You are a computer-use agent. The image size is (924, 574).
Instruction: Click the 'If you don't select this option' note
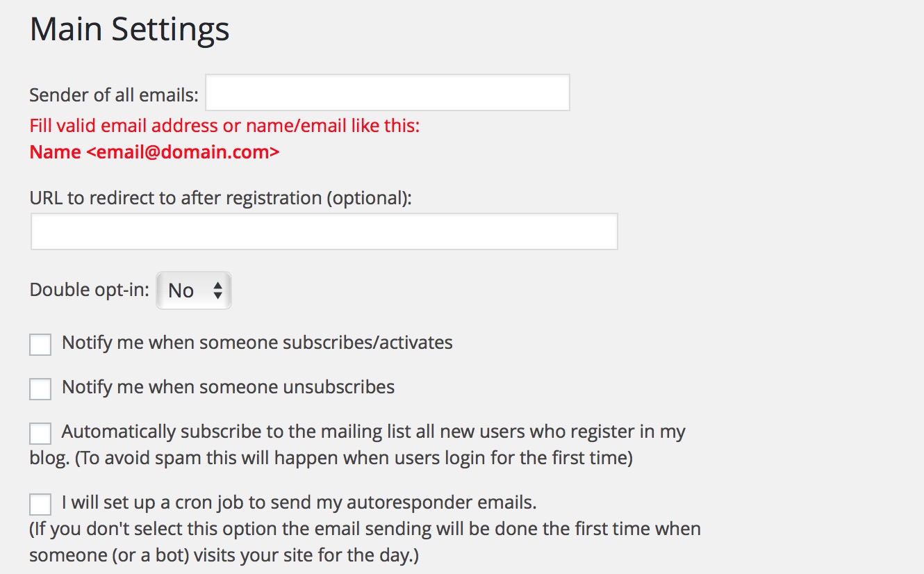coord(365,543)
